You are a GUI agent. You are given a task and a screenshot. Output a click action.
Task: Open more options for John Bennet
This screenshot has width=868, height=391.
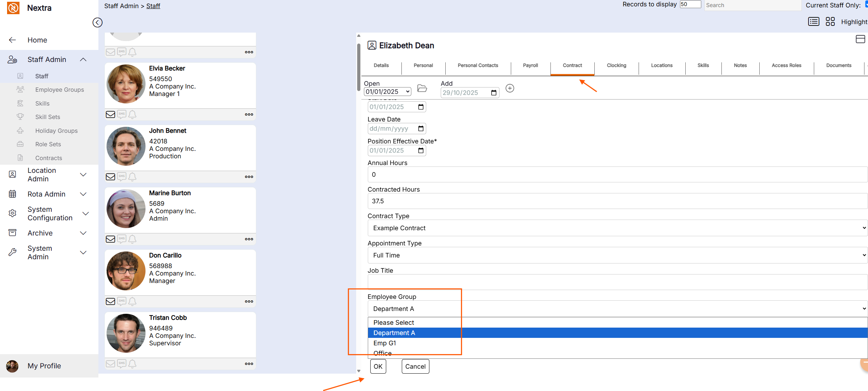(249, 177)
